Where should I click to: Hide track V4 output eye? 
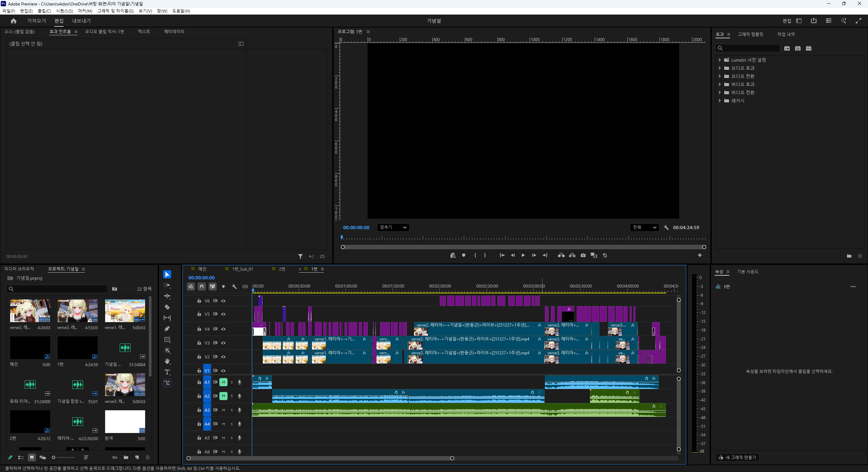coord(223,329)
